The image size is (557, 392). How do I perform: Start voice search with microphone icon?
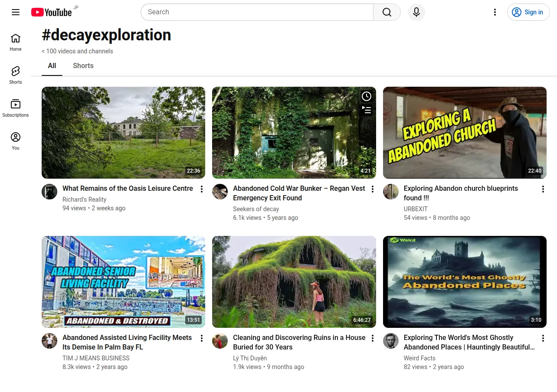pos(416,12)
